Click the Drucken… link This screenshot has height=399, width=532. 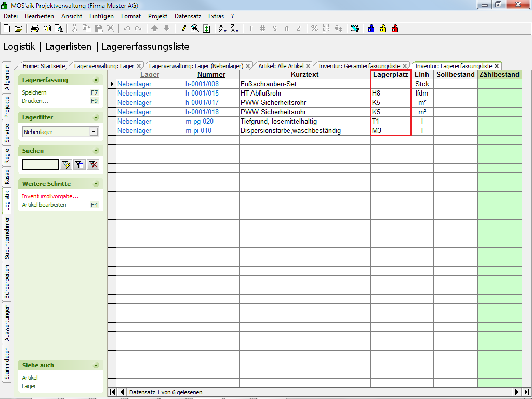(x=35, y=101)
